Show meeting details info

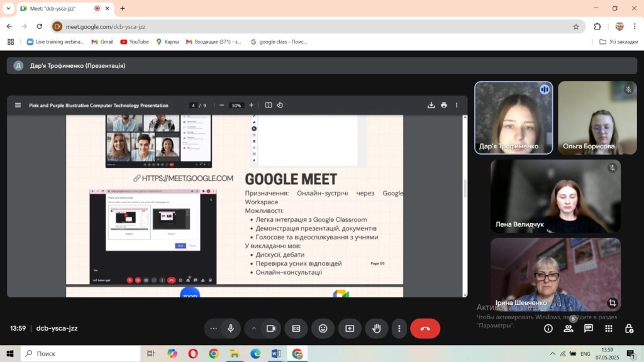click(x=548, y=328)
